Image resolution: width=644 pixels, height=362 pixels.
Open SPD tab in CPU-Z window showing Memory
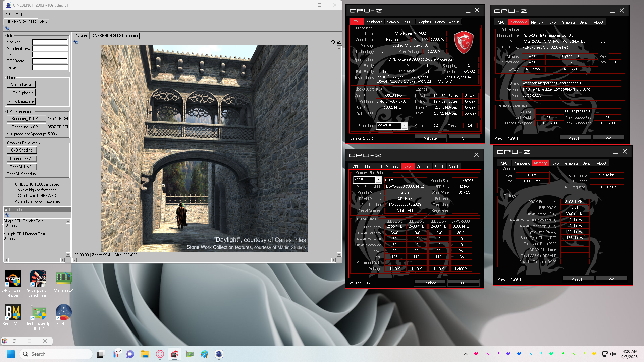point(555,163)
